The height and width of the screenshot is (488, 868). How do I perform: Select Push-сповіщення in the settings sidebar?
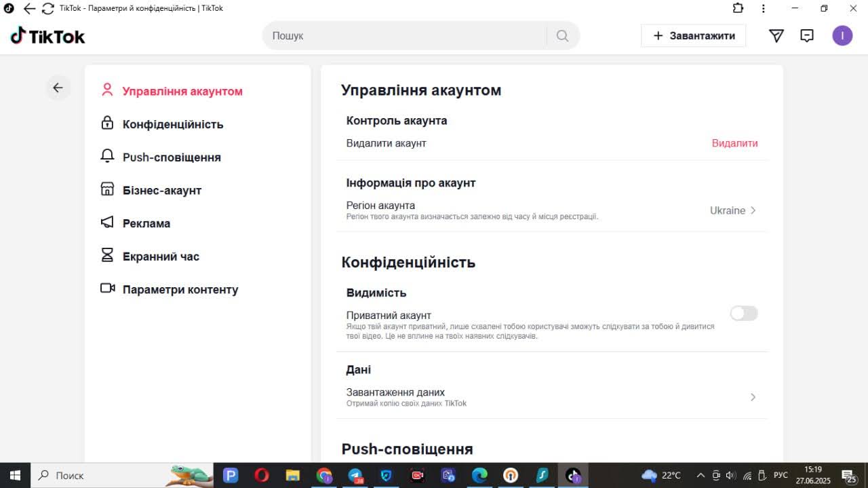click(171, 157)
